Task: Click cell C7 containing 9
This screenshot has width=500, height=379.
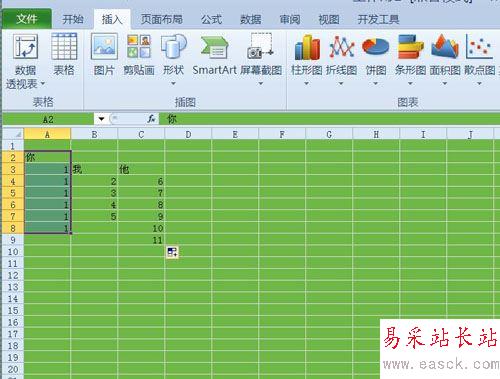Action: coord(141,216)
